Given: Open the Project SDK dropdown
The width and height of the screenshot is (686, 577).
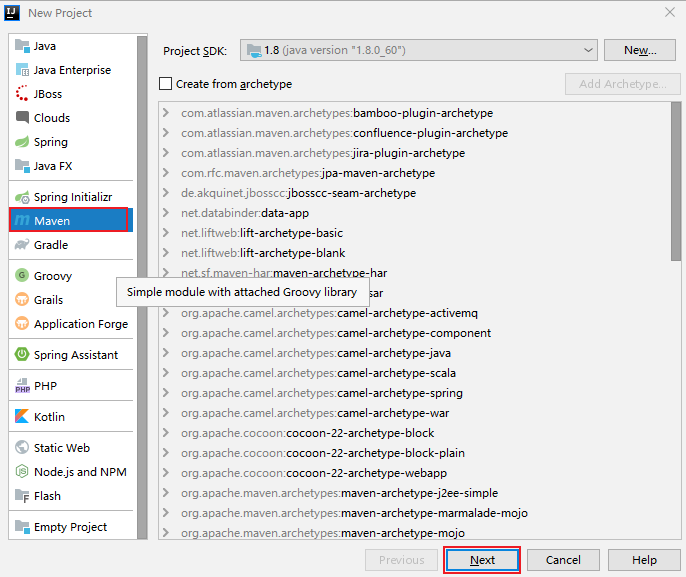Looking at the screenshot, I should [419, 50].
